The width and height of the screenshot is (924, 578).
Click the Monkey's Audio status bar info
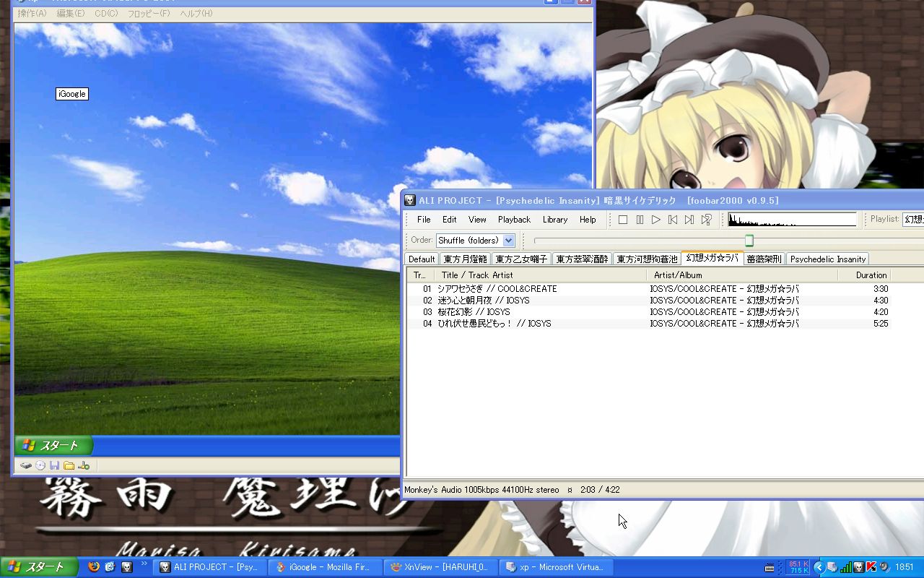tap(481, 490)
